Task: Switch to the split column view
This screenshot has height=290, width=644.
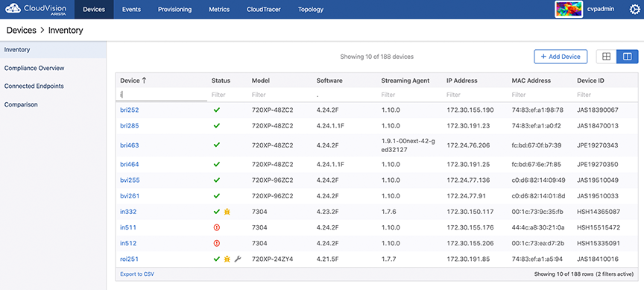Action: (628, 57)
